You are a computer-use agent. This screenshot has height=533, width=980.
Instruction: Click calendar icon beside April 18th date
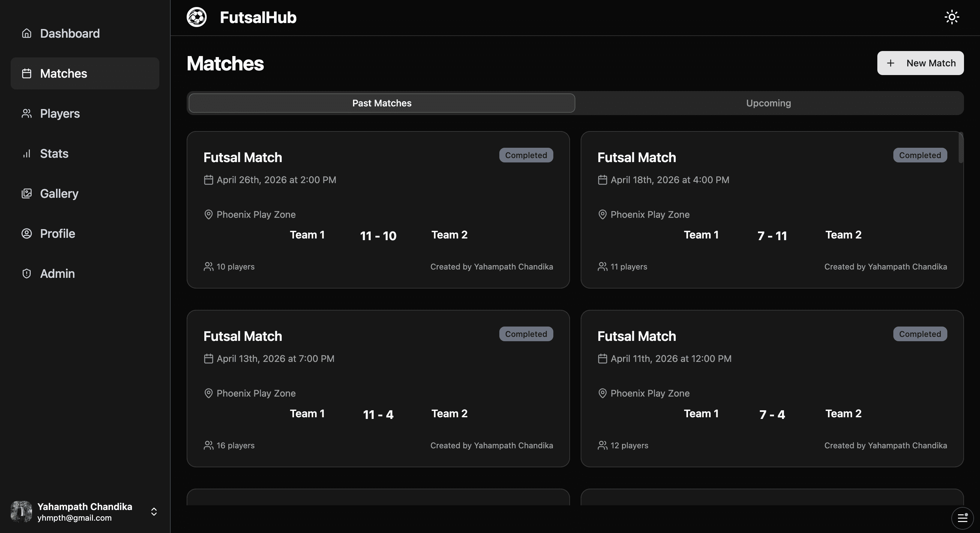[602, 180]
